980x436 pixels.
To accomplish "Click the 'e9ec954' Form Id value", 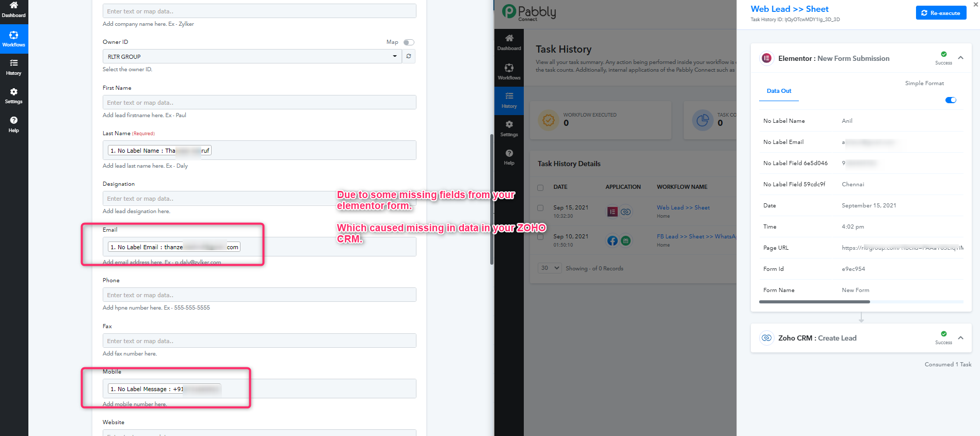I will [x=854, y=269].
